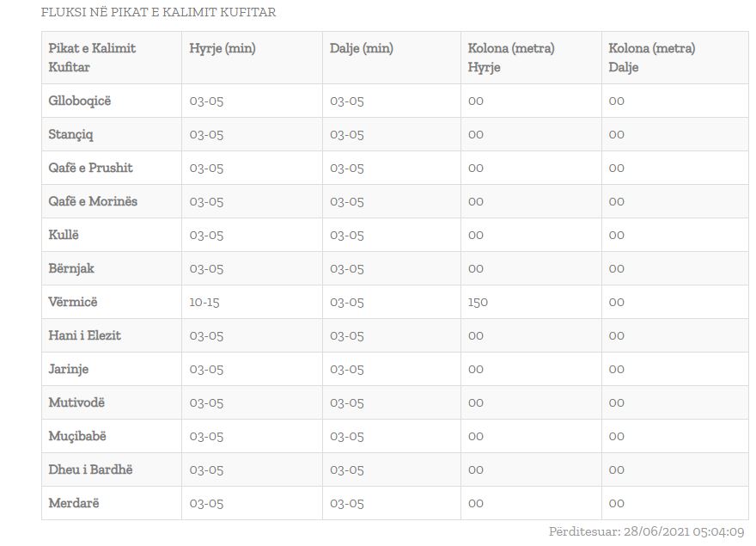Click the Kolona (metra) Dalje header
Viewport: 756px width, 546px height.
(x=652, y=58)
